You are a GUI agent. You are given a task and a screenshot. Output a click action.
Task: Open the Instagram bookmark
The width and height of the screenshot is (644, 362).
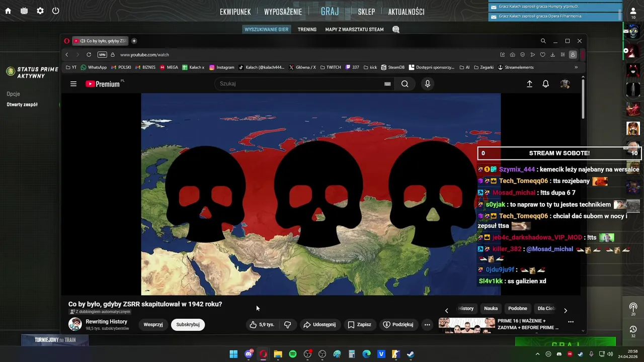[x=222, y=67]
